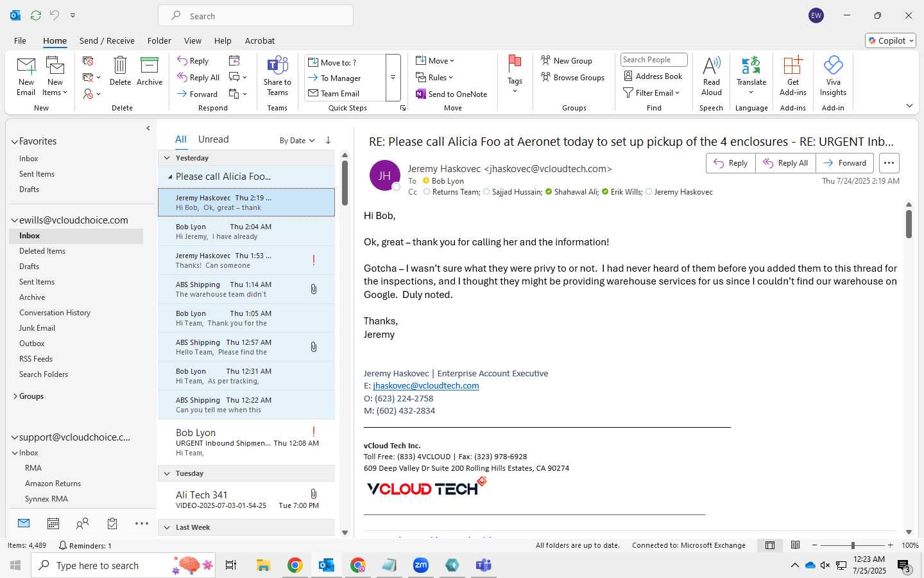Click the Search People field
Image resolution: width=924 pixels, height=578 pixels.
tap(654, 60)
